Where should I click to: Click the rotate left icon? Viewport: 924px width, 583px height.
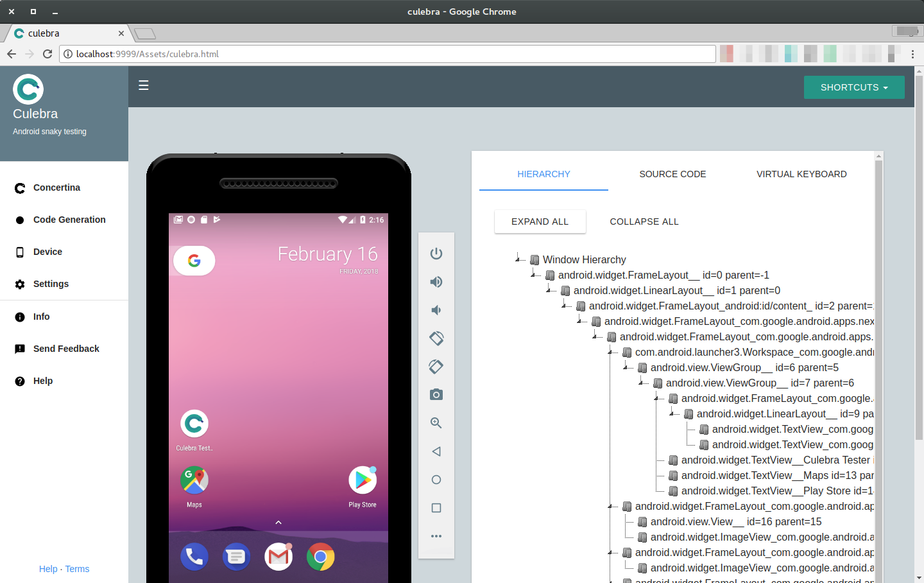[x=436, y=338]
